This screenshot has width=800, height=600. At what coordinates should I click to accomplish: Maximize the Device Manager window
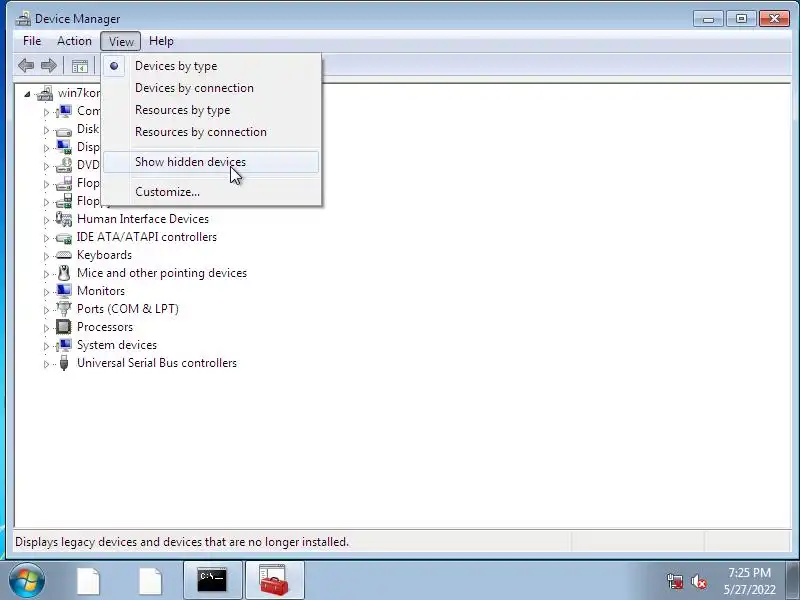741,19
